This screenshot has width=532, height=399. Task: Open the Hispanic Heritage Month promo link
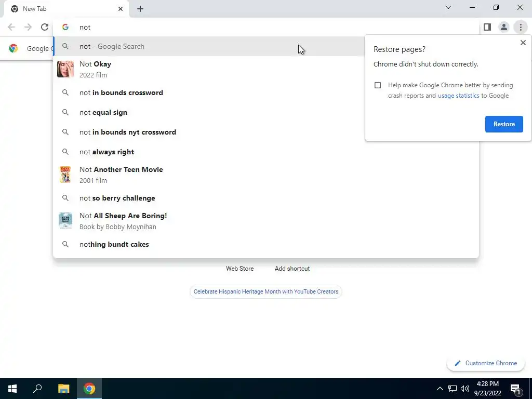click(266, 291)
